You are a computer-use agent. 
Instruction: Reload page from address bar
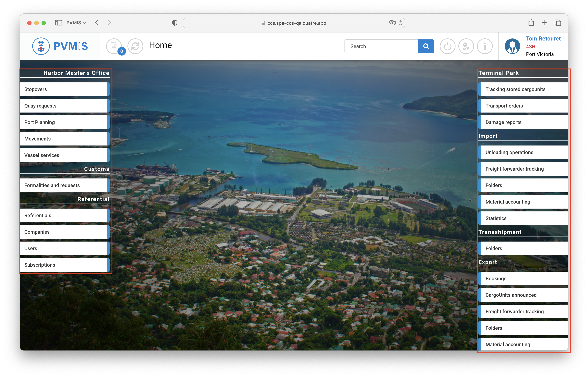click(400, 23)
